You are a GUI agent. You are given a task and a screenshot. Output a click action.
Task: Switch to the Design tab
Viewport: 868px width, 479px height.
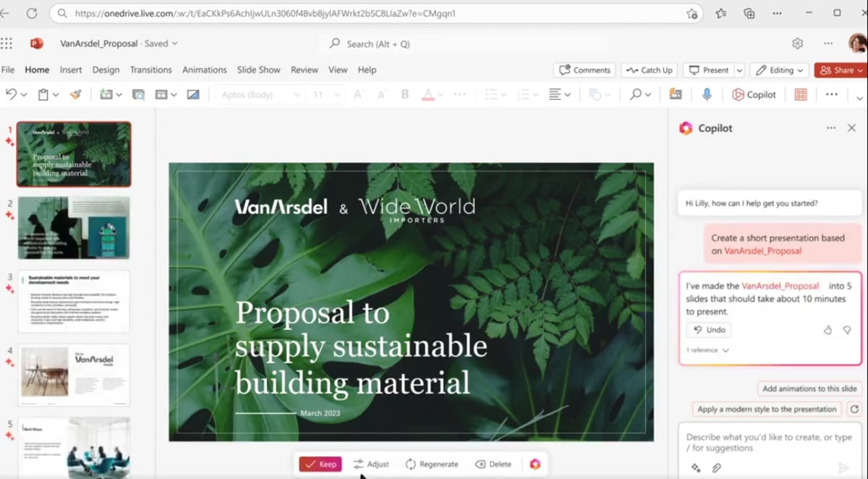point(106,70)
